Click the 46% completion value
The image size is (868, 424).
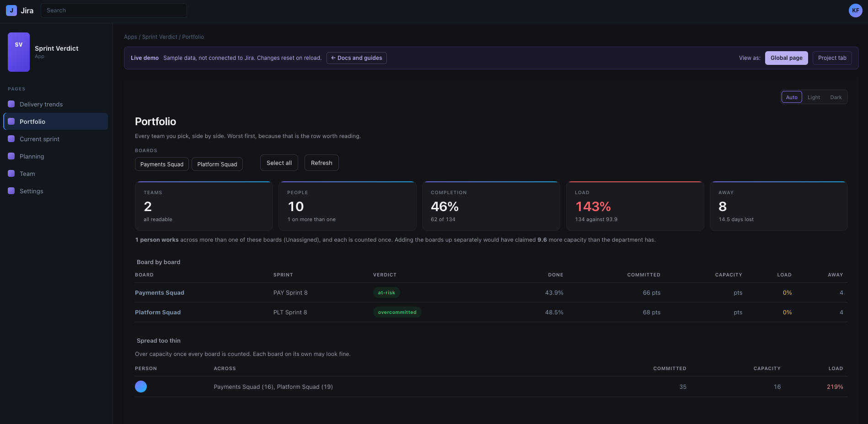pyautogui.click(x=445, y=207)
